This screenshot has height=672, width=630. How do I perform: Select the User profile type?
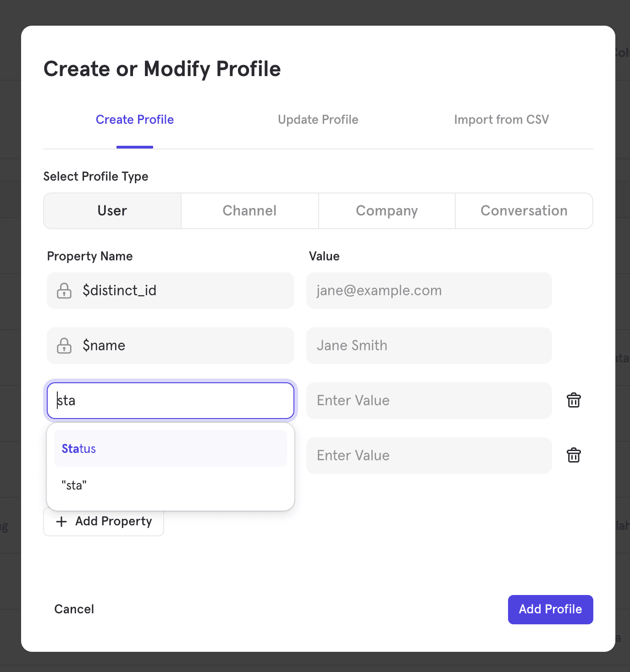[x=112, y=211]
